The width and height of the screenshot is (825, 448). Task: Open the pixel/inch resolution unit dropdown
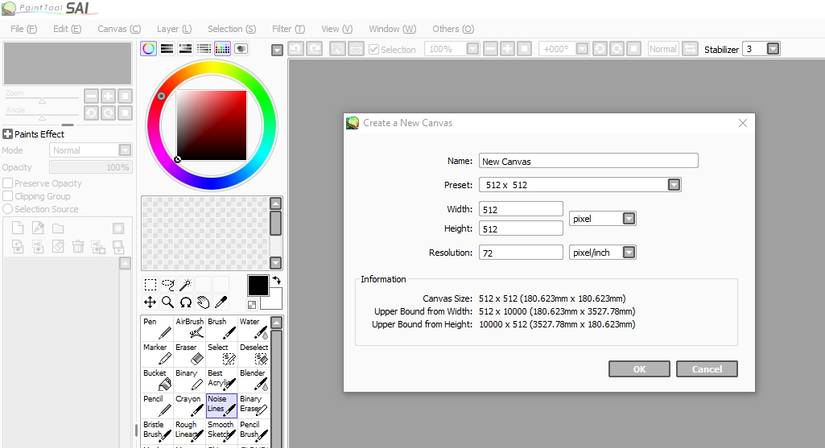click(629, 252)
